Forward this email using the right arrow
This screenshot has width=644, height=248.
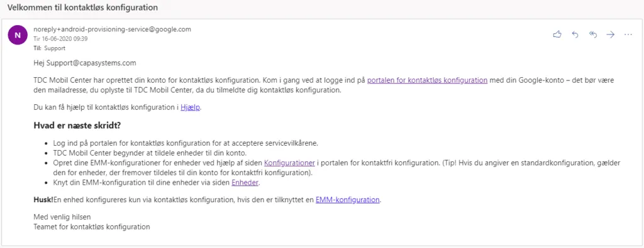tap(610, 35)
